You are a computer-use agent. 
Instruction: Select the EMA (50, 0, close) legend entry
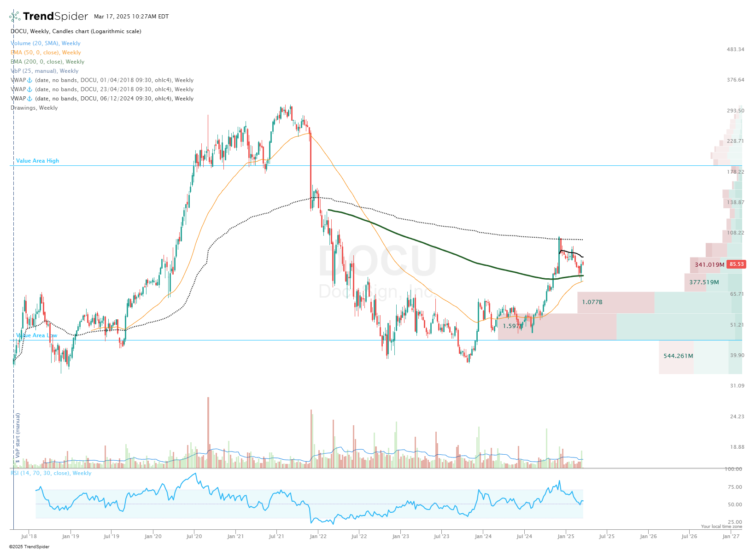tap(46, 53)
